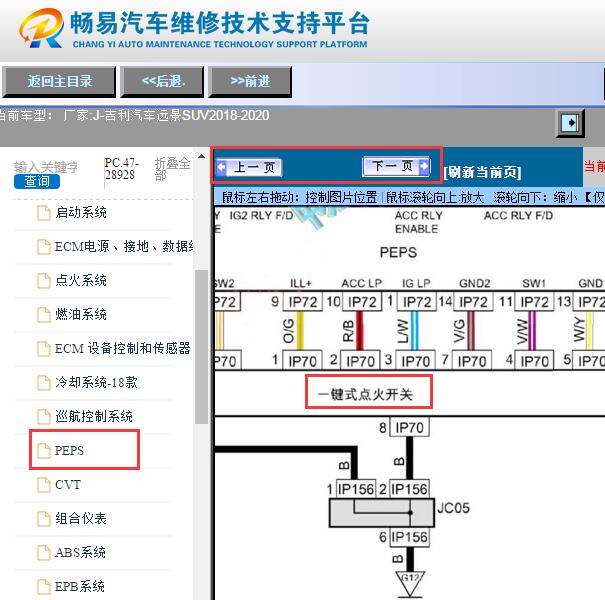Viewport: 605px width, 600px height.
Task: Click the document icon beside 点火系统
Action: [44, 281]
